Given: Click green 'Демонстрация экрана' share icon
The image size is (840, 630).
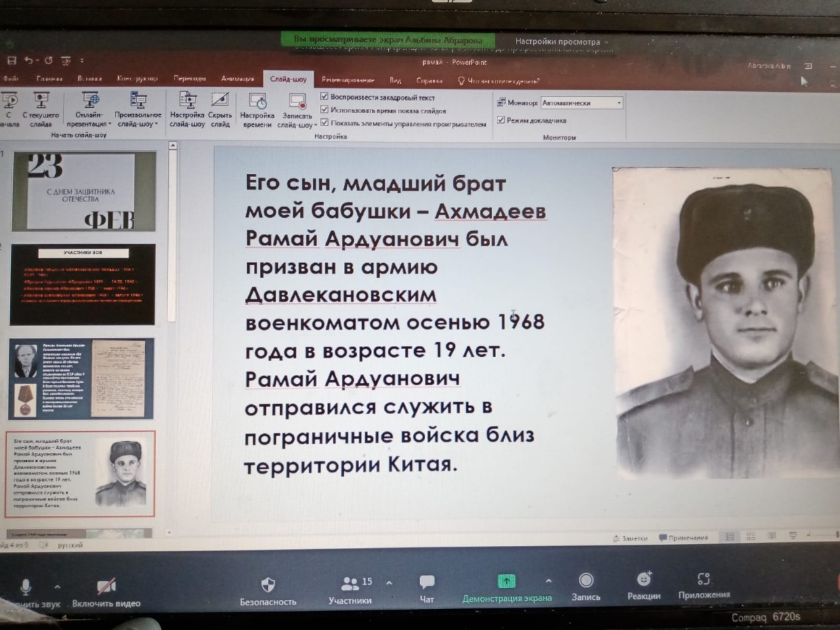Looking at the screenshot, I should coord(507,581).
